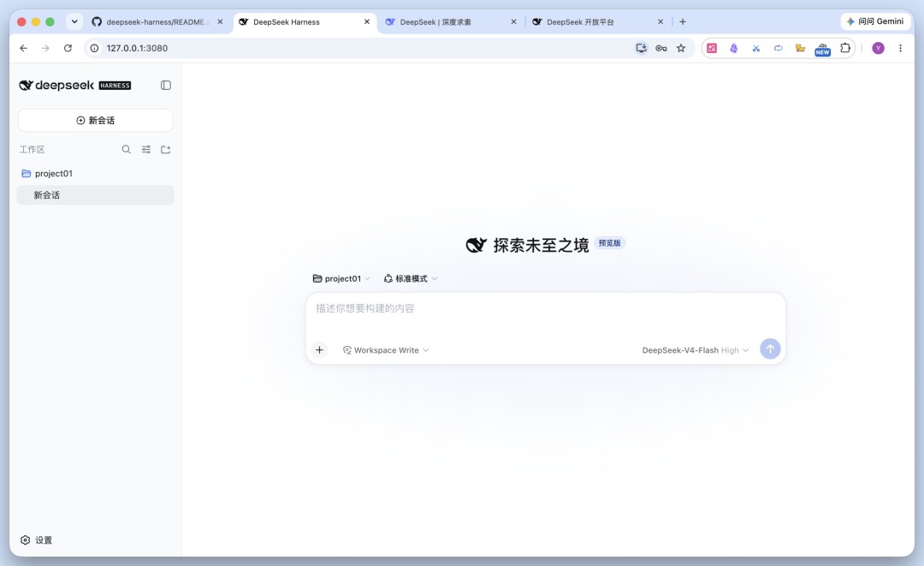Add new workspace folder icon
The height and width of the screenshot is (566, 924).
(x=166, y=150)
